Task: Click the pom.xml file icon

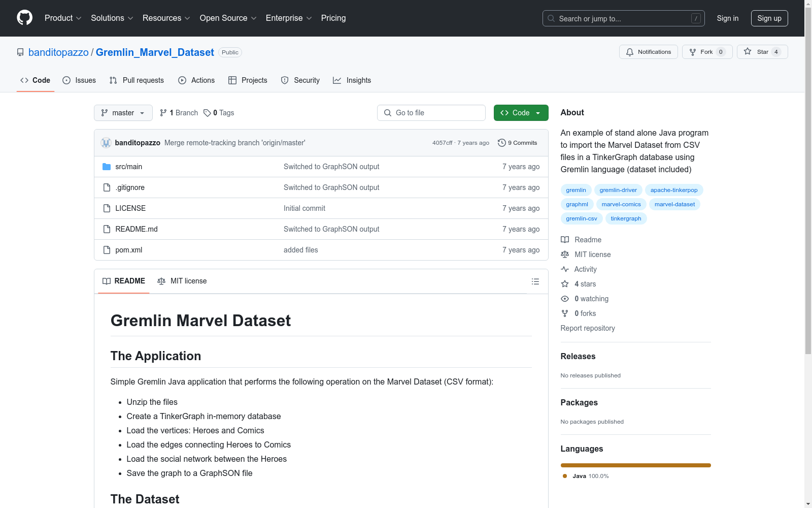Action: (x=107, y=250)
